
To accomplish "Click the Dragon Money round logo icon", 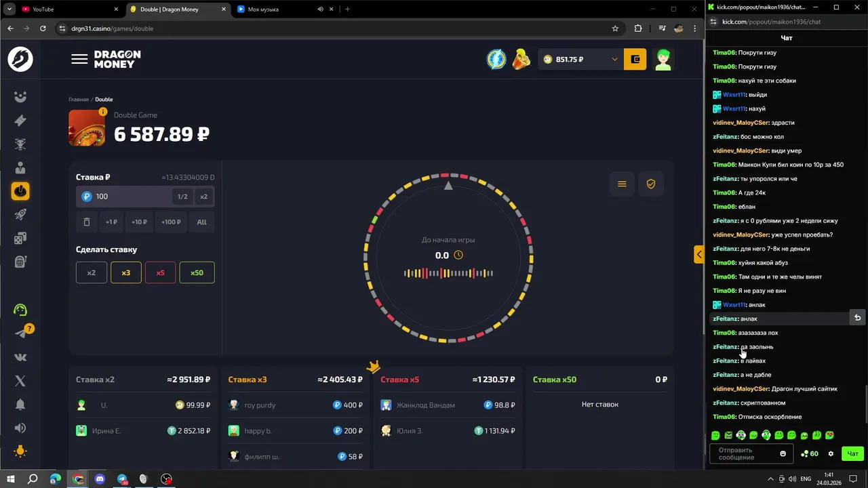I will [20, 60].
